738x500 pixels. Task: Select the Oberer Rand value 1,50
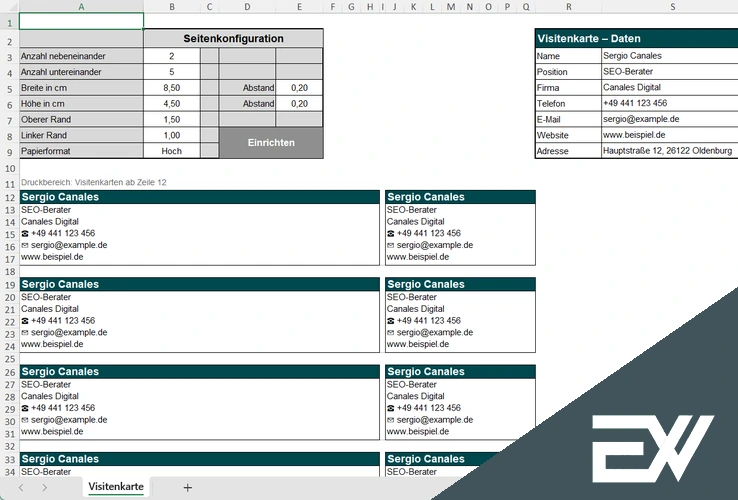[171, 119]
